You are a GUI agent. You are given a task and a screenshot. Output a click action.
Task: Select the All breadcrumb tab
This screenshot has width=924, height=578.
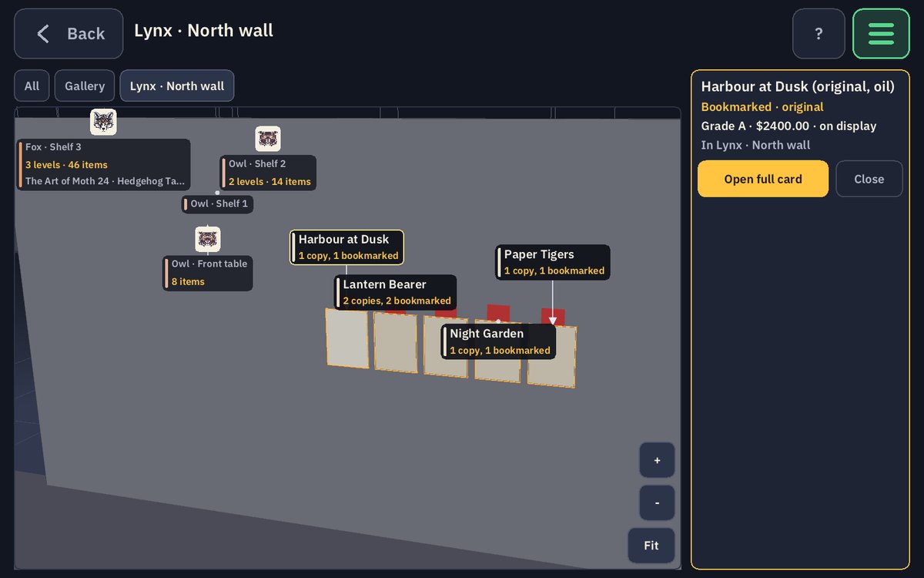tap(32, 86)
